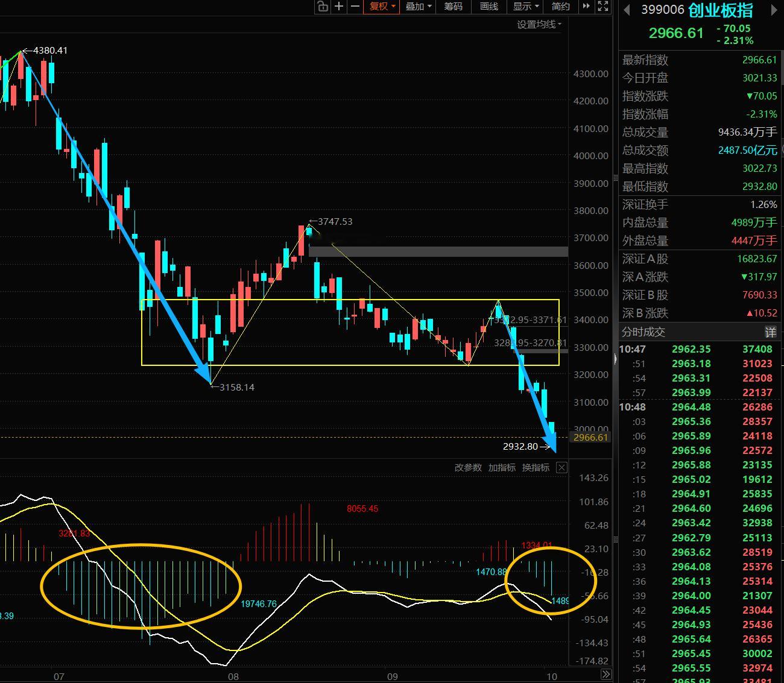
Task: Click the 4380.41 high price label
Action: click(x=50, y=51)
